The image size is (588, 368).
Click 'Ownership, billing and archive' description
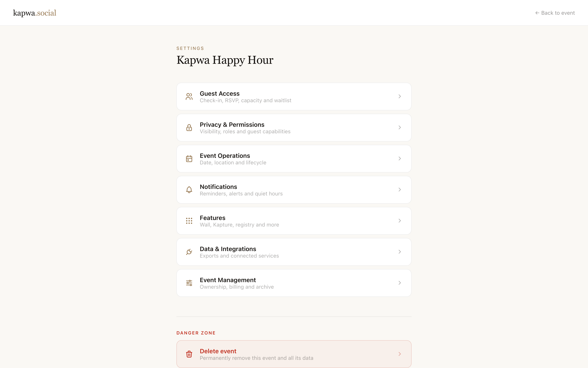click(237, 287)
